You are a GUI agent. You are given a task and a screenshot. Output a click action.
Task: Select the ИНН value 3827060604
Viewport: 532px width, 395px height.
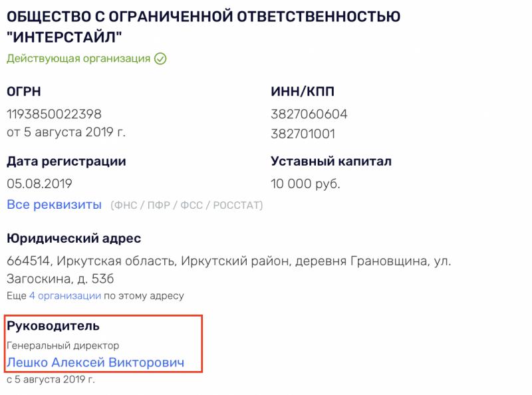309,114
